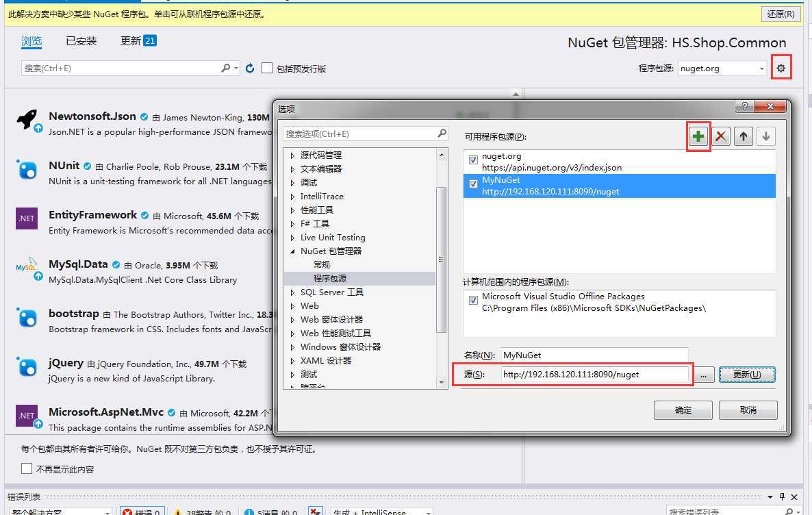The height and width of the screenshot is (515, 812).
Task: Click bootstrap package icon
Action: point(27,318)
